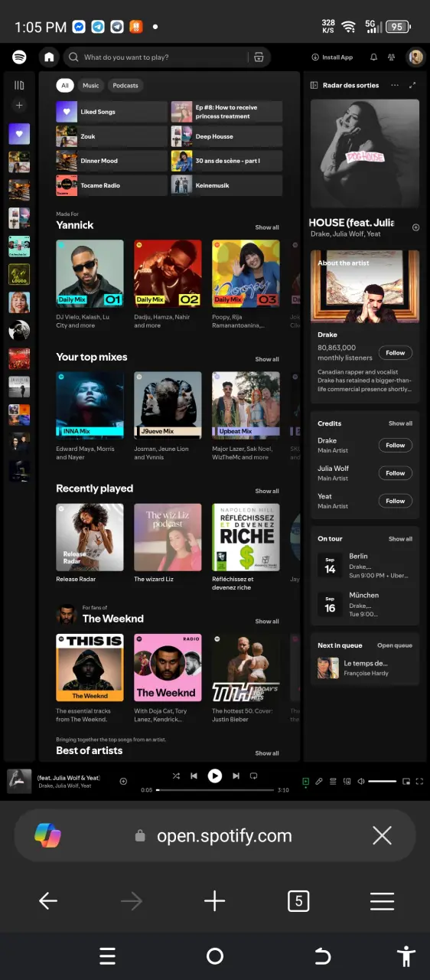Enter full screen from player bar
The width and height of the screenshot is (430, 980).
point(419,781)
